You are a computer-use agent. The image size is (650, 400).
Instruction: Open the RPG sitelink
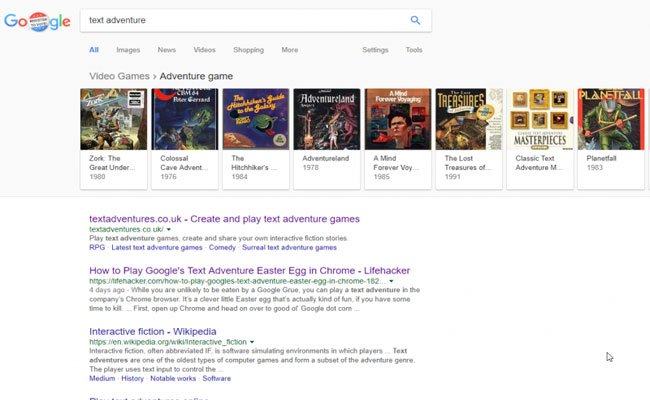pyautogui.click(x=97, y=247)
